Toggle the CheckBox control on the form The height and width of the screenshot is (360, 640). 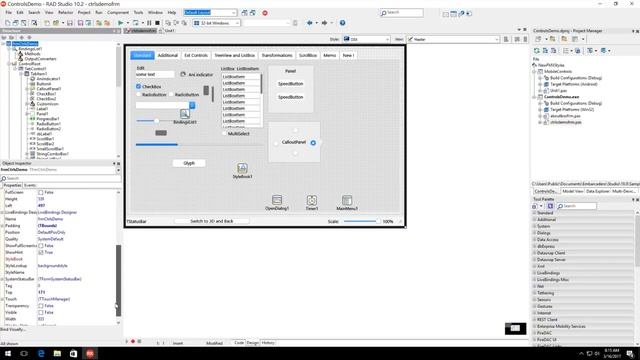point(138,87)
